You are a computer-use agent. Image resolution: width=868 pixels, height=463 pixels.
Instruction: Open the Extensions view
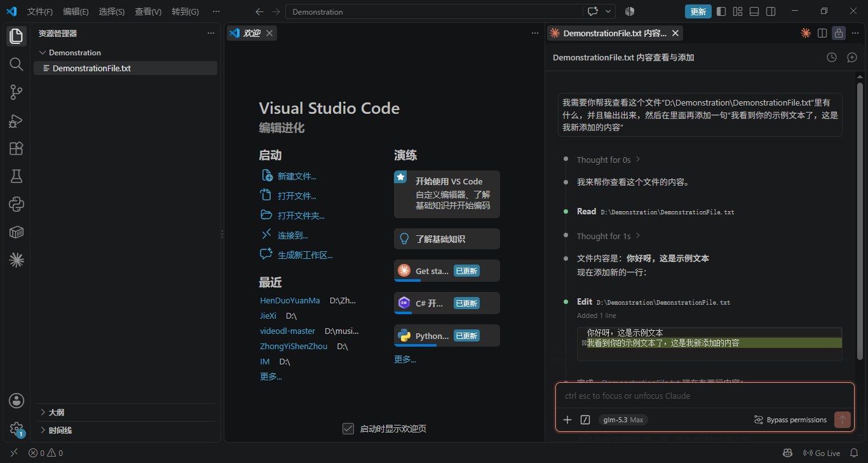17,148
